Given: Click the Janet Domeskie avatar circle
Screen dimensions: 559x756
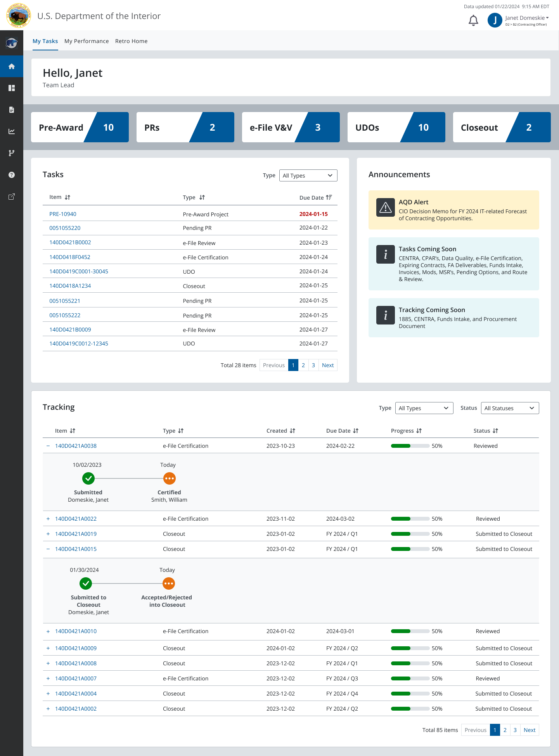Looking at the screenshot, I should (495, 20).
